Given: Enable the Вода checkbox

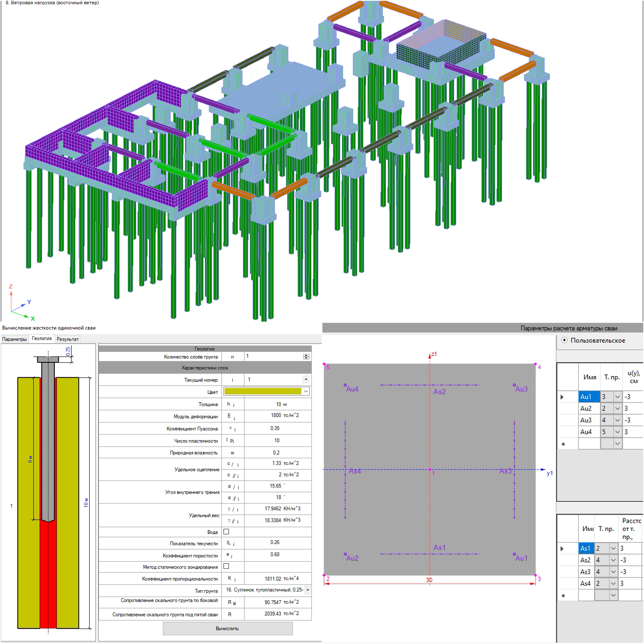Looking at the screenshot, I should click(226, 532).
